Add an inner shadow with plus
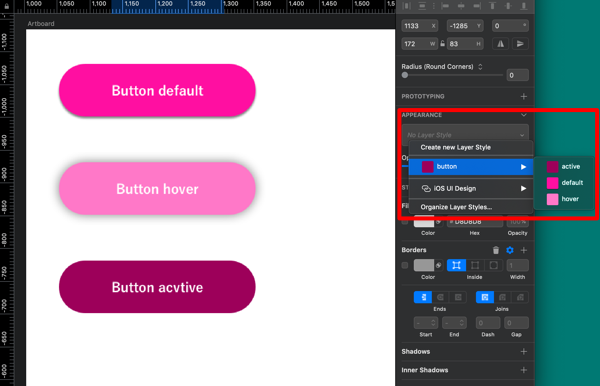This screenshot has width=600, height=386. tap(524, 370)
